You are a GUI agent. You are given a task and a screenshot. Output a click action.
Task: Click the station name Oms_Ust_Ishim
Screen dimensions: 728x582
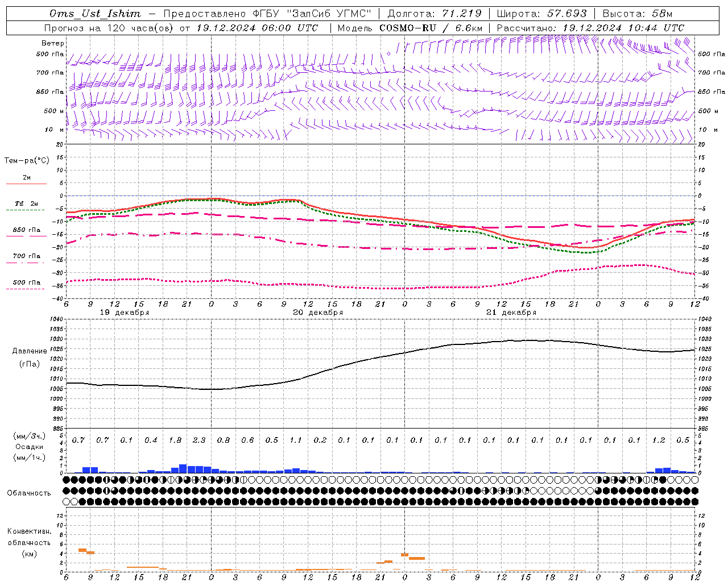pyautogui.click(x=95, y=14)
